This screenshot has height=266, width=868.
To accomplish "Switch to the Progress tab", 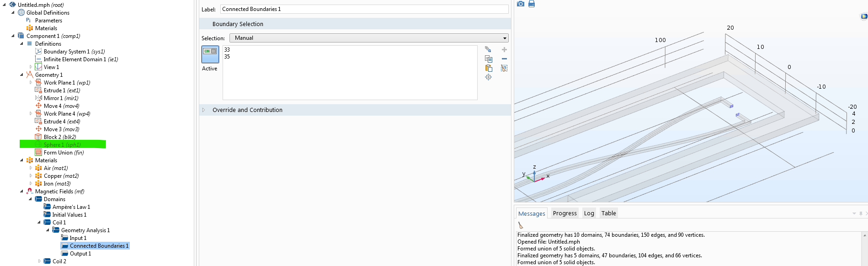I will click(x=564, y=213).
